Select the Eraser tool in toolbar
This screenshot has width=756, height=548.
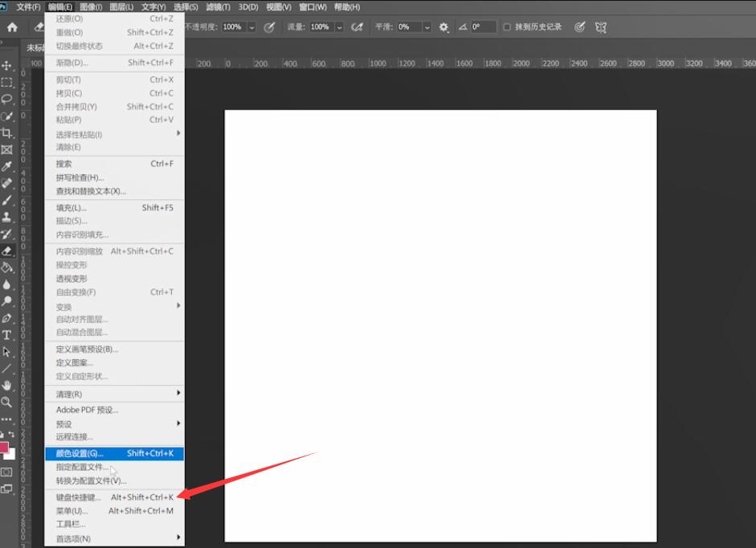[6, 251]
